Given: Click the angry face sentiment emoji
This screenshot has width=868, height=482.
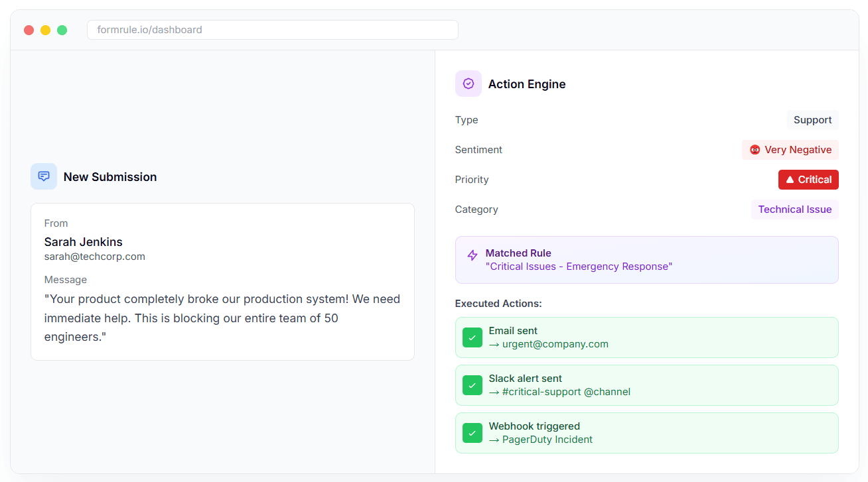Looking at the screenshot, I should click(x=755, y=150).
